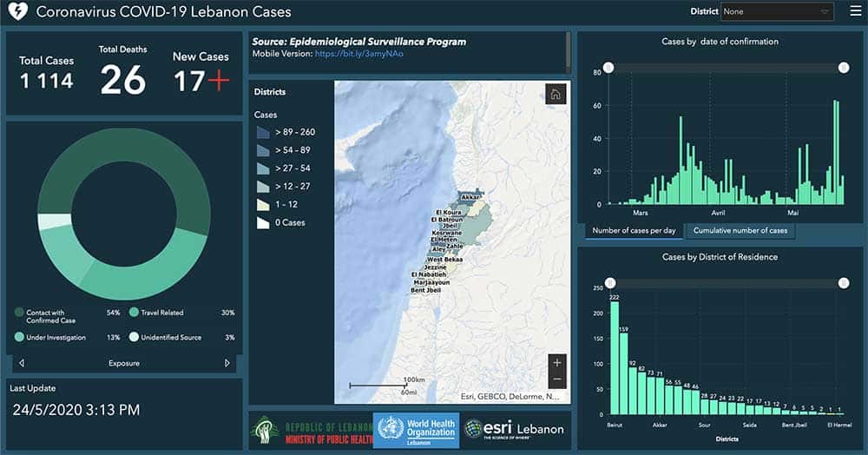Viewport: 868px width, 455px height.
Task: Zoom in with the map plus button
Action: point(557,362)
